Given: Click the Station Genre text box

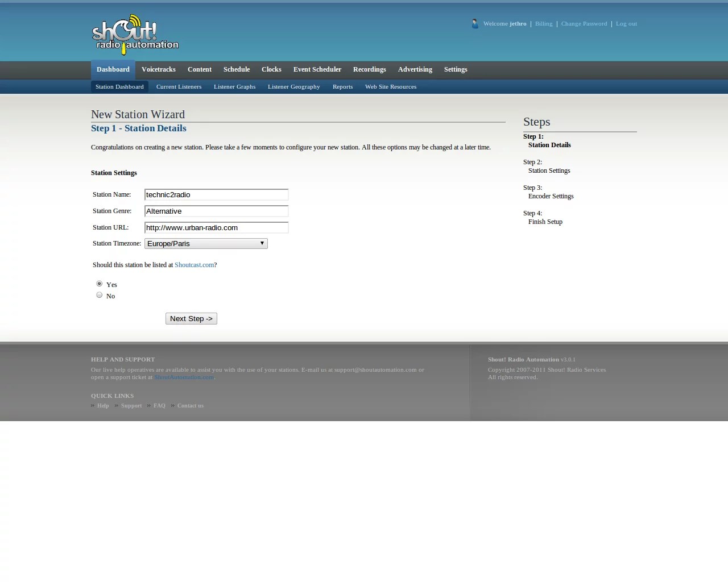Looking at the screenshot, I should (x=216, y=211).
